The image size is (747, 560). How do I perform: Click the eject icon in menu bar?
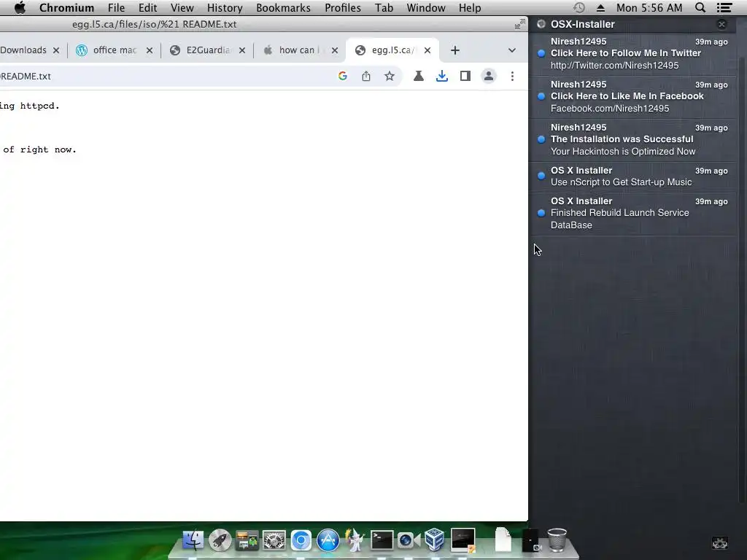click(601, 7)
